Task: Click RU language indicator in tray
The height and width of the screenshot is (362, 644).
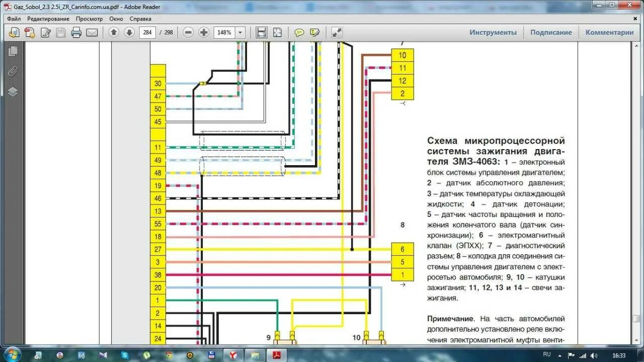Action: (547, 354)
